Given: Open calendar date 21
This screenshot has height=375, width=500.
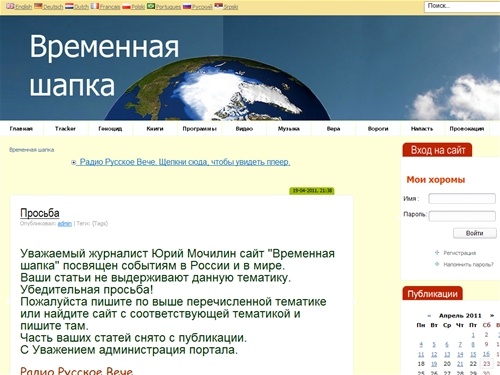Looking at the screenshot, I should (460, 364).
